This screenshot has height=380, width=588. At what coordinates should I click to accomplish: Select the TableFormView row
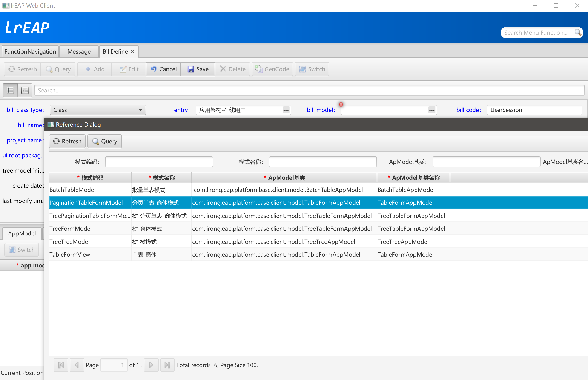click(318, 254)
